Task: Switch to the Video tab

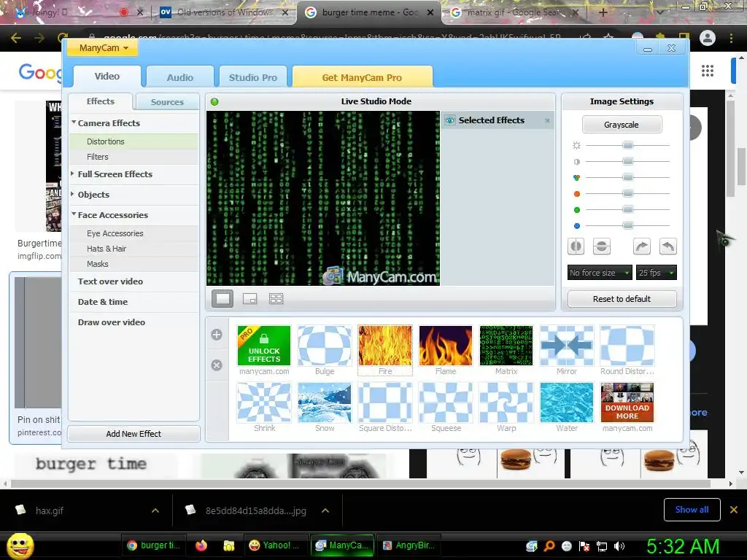Action: 107,76
